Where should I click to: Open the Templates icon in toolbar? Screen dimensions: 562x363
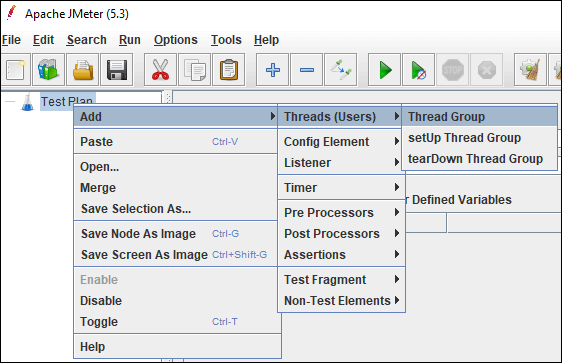click(x=48, y=70)
